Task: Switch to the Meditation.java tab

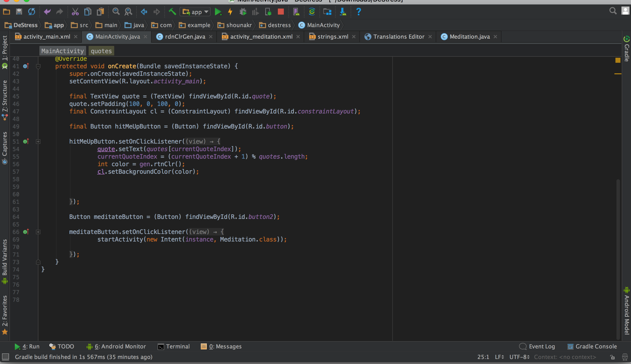Action: pyautogui.click(x=469, y=37)
